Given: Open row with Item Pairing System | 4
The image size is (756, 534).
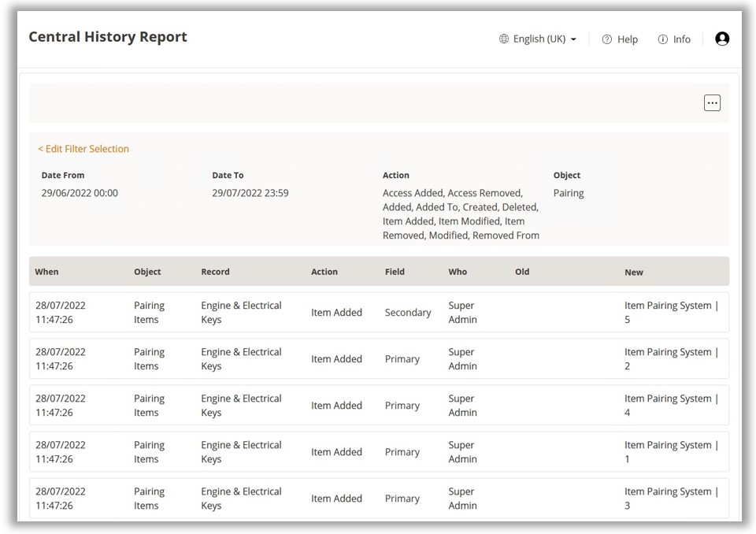Looking at the screenshot, I should [x=379, y=405].
